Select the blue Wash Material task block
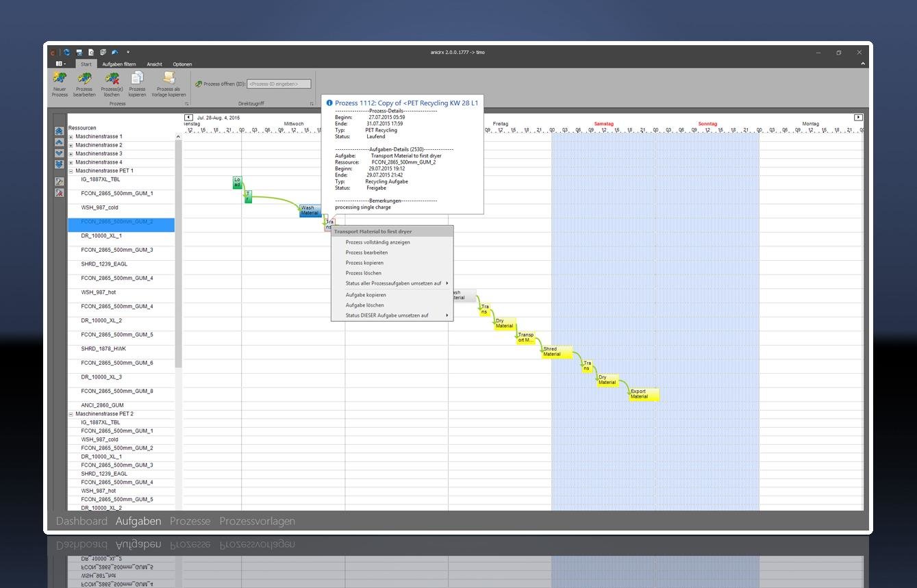The image size is (917, 588). click(x=310, y=211)
